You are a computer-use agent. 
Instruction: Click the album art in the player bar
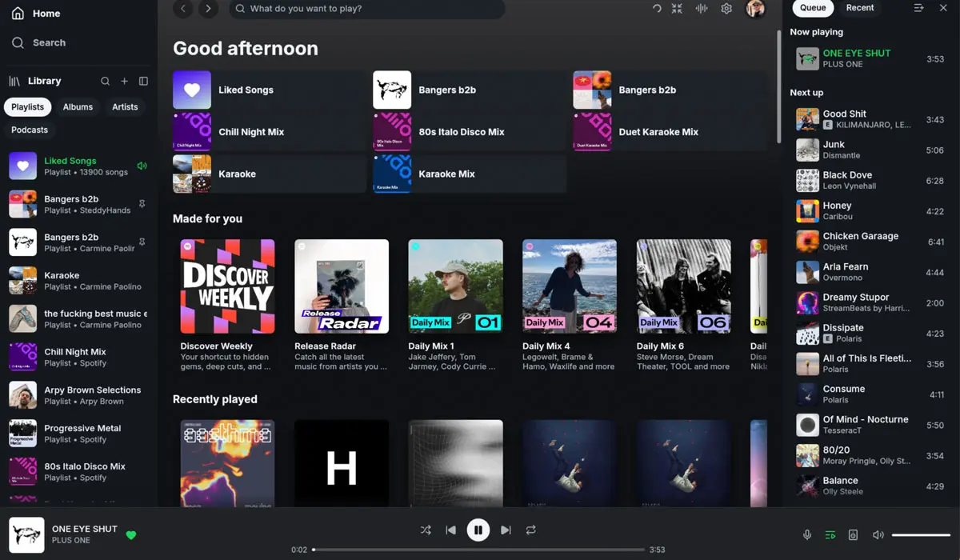pyautogui.click(x=26, y=535)
